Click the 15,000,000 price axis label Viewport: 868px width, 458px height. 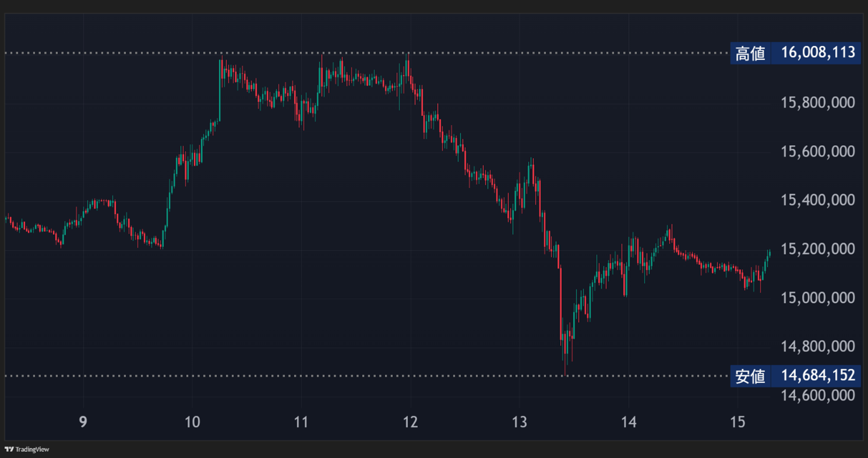818,298
